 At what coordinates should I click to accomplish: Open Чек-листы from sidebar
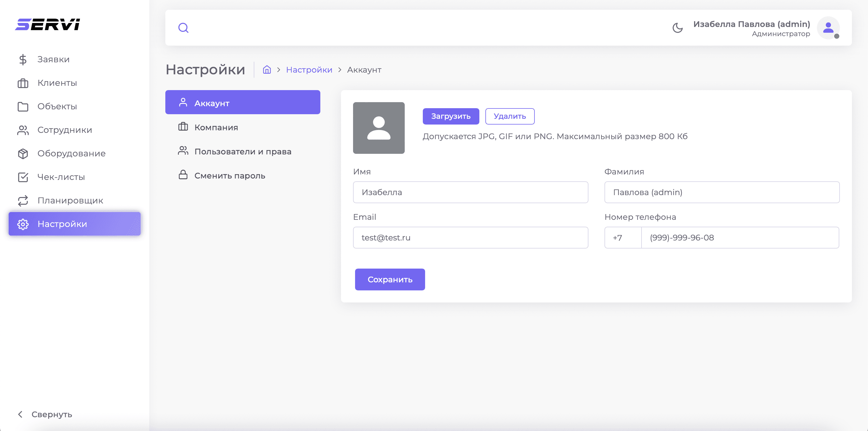[61, 177]
